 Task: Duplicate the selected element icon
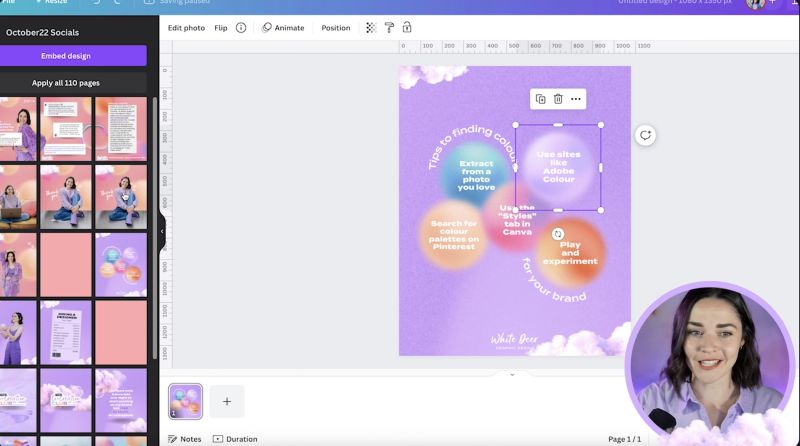pyautogui.click(x=540, y=99)
